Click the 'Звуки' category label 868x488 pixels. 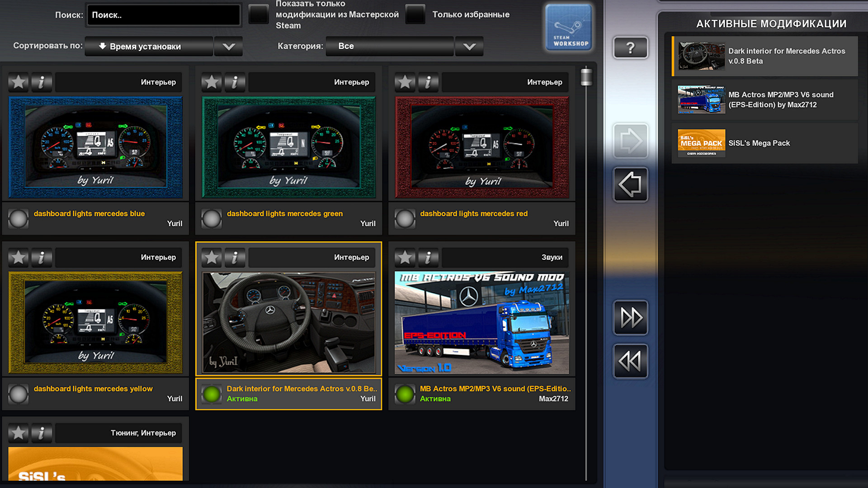click(x=552, y=257)
